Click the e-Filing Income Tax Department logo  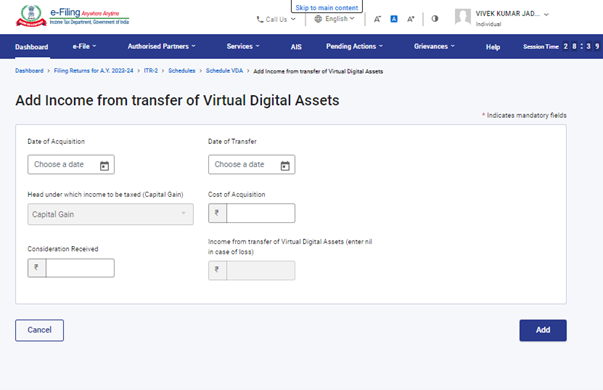click(72, 16)
